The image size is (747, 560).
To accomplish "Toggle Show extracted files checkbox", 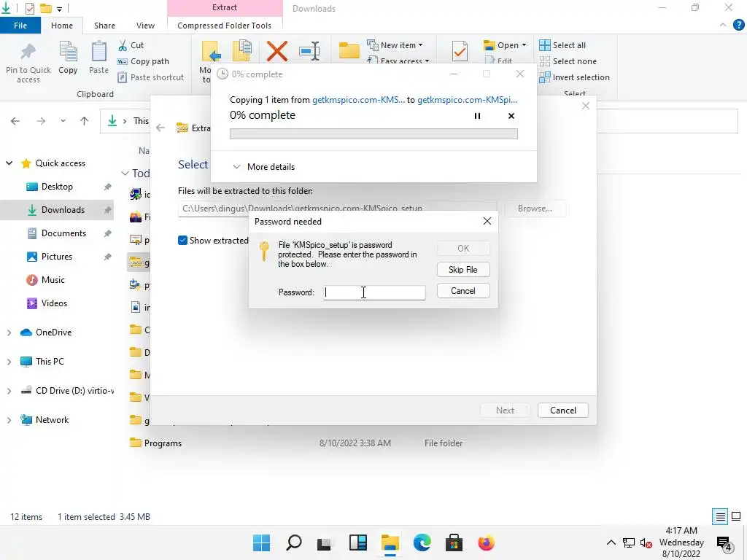I will click(x=182, y=241).
